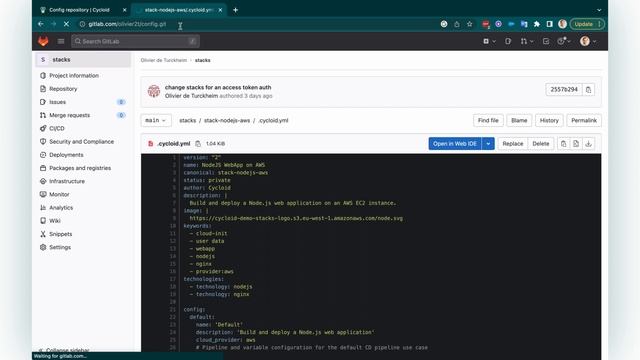Screen dimensions: 640x360
Task: Click the Replace button
Action: [x=513, y=144]
